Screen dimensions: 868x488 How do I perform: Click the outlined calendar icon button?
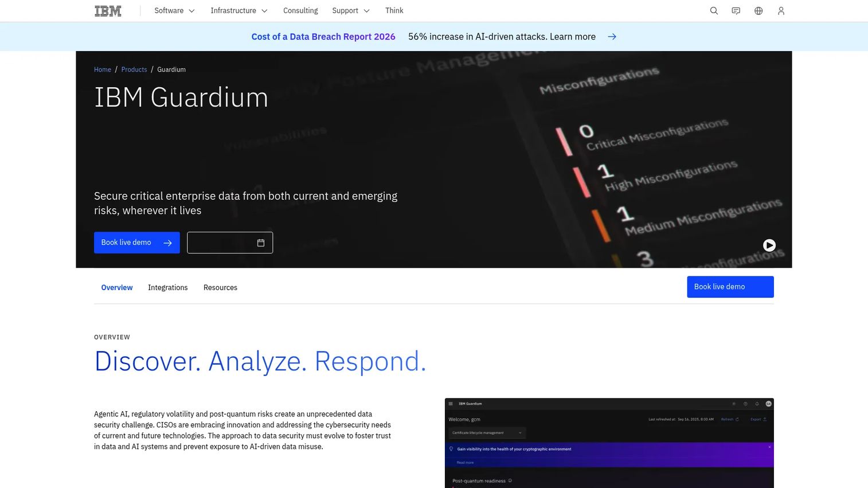coord(230,243)
